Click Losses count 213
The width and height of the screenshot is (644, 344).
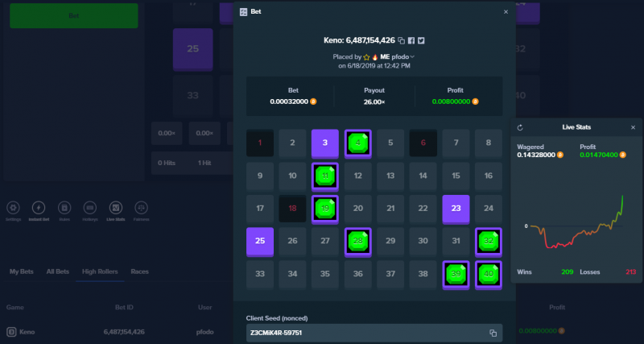pyautogui.click(x=631, y=272)
